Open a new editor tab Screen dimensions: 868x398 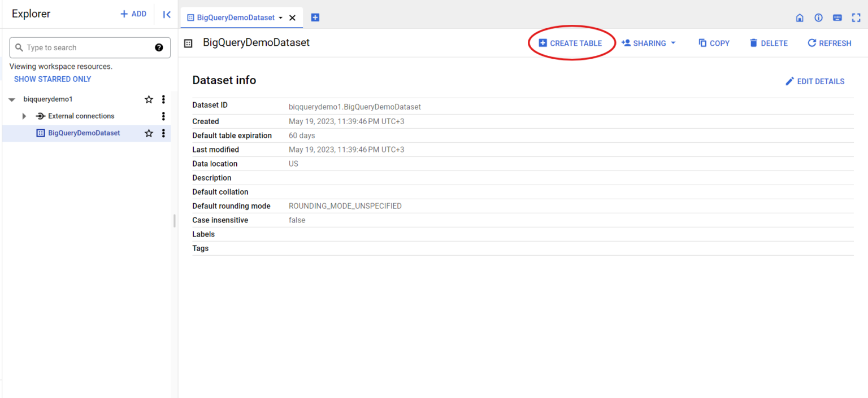coord(315,18)
